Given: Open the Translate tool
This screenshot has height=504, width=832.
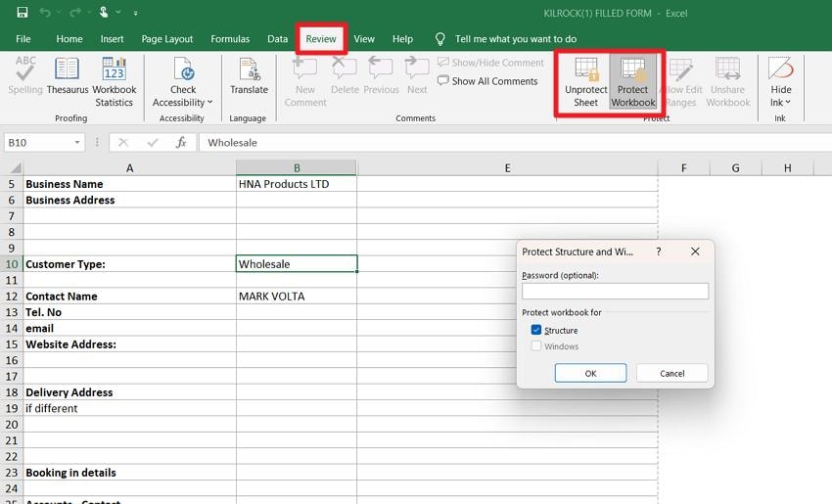Looking at the screenshot, I should coord(249,76).
